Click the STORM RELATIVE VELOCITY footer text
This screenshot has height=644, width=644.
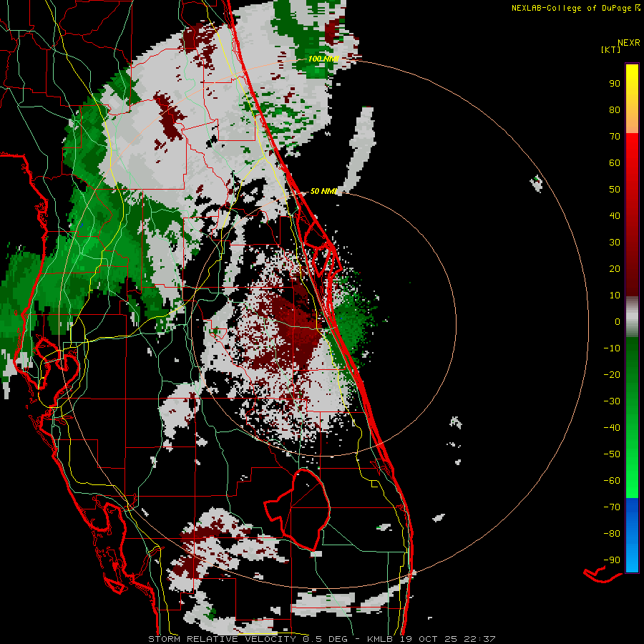[x=222, y=639]
